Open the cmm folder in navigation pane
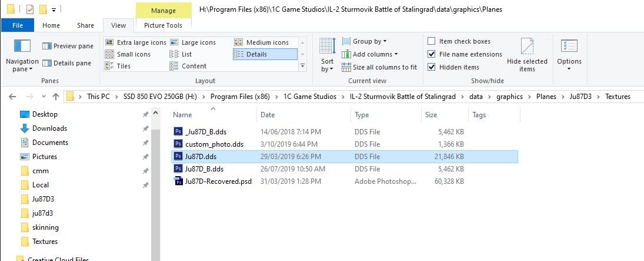This screenshot has height=261, width=644. (x=40, y=171)
